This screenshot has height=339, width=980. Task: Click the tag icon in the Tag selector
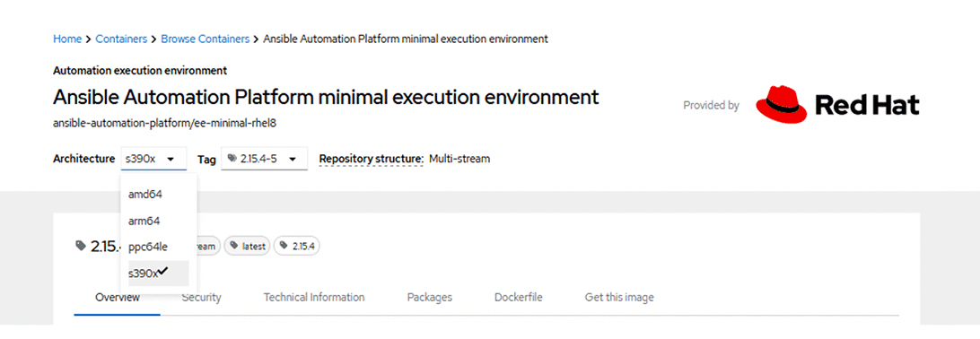(232, 160)
